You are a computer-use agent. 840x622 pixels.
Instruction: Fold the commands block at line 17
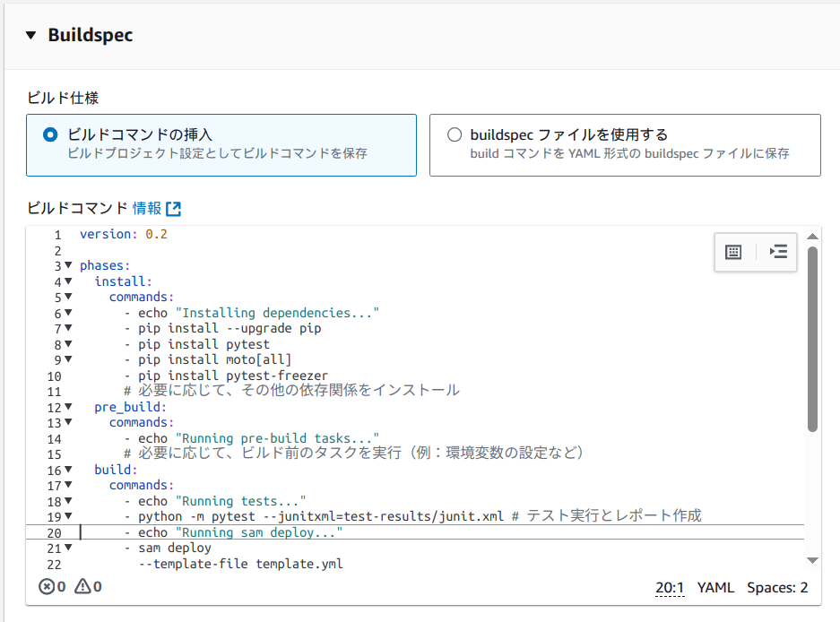point(68,485)
